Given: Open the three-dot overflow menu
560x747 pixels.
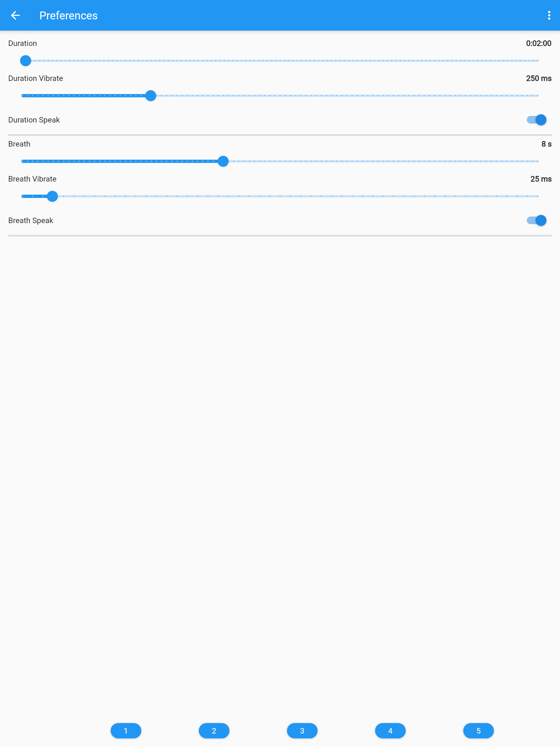Looking at the screenshot, I should click(x=549, y=16).
